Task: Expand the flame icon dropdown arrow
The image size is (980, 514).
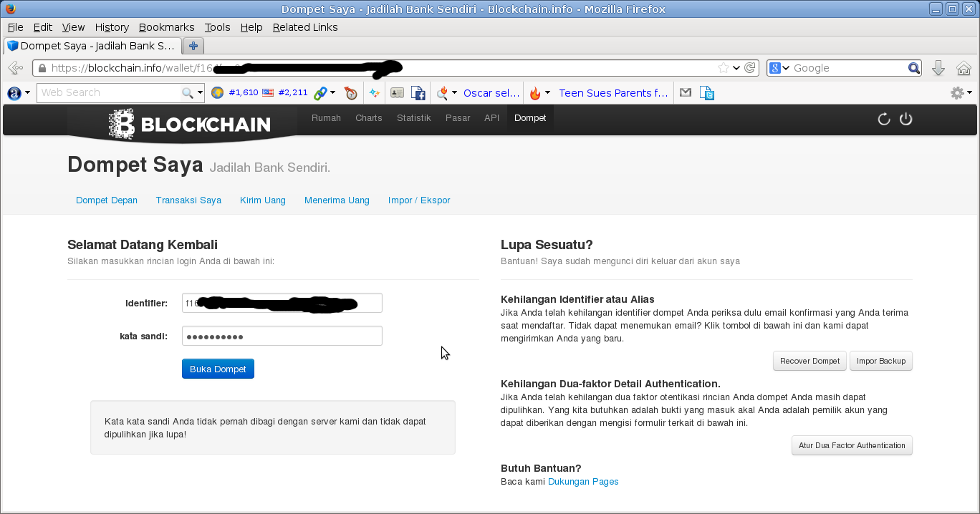Action: pos(548,93)
